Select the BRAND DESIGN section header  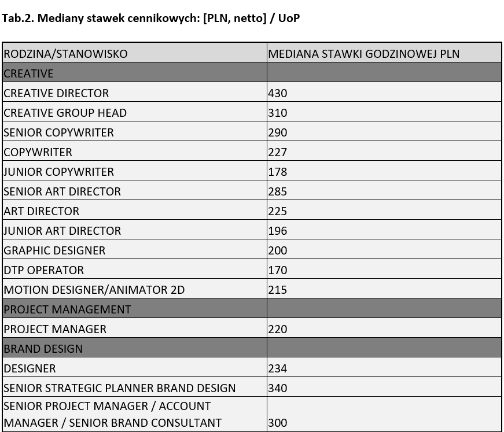tap(43, 349)
